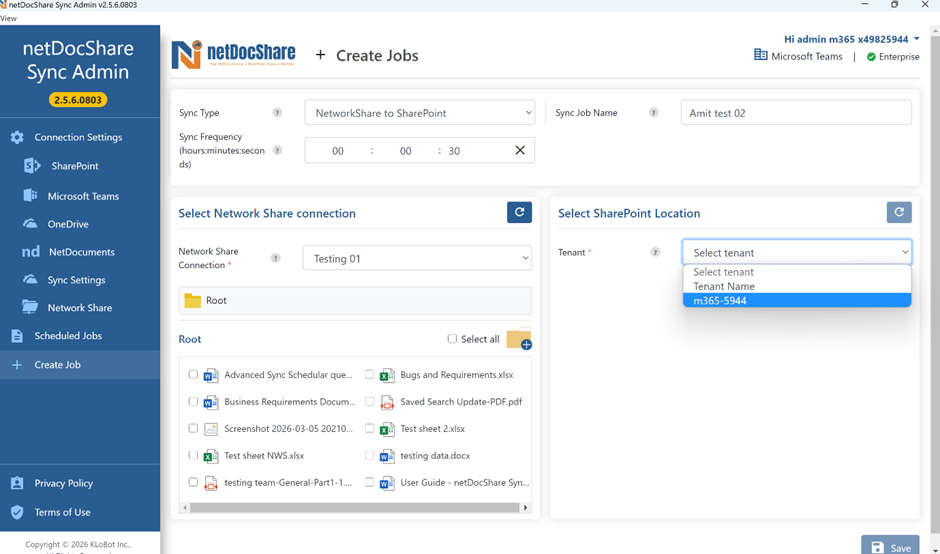This screenshot has width=940, height=554.
Task: Collapse the Select tenant dropdown
Action: tap(797, 252)
